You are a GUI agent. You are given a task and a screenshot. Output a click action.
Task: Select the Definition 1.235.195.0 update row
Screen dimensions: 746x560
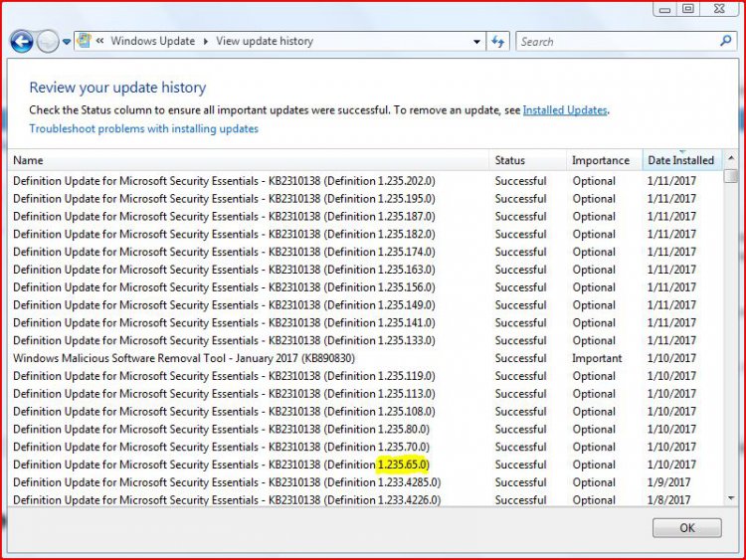365,198
